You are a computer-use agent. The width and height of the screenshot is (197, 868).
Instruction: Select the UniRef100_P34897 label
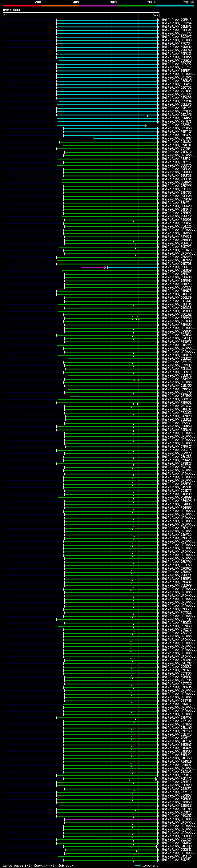pyautogui.click(x=177, y=765)
